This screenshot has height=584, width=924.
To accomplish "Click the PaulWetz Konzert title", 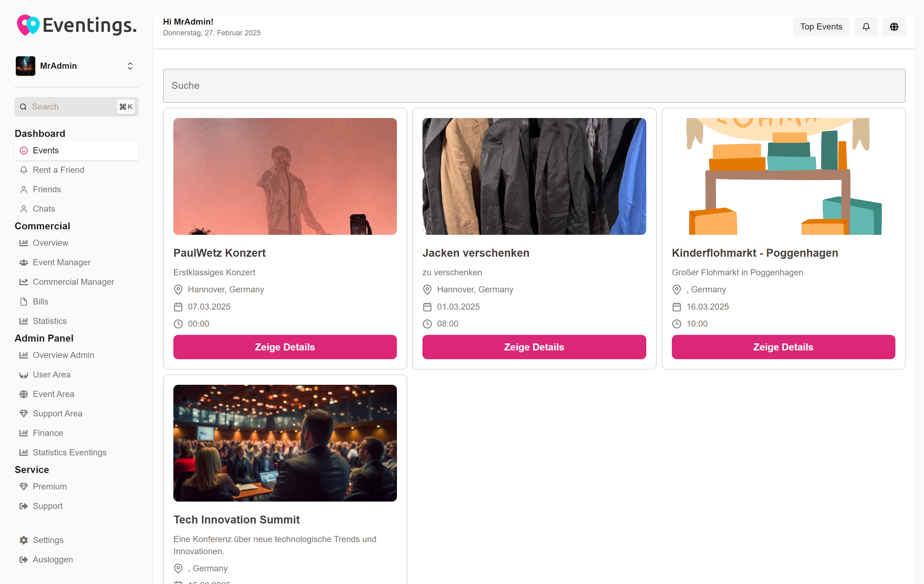I will click(x=220, y=253).
